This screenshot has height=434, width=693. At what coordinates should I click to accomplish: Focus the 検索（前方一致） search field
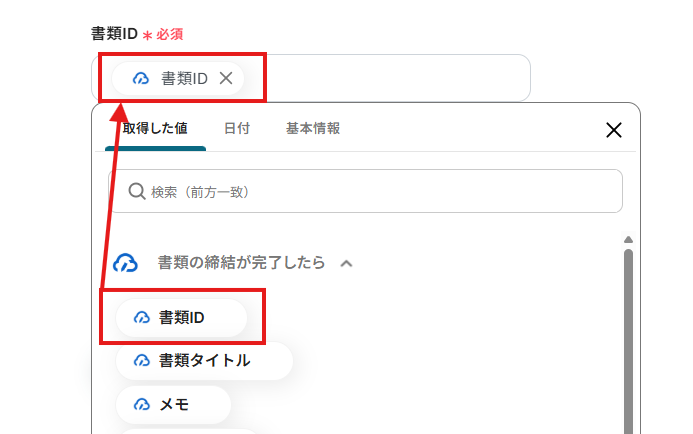coord(380,191)
